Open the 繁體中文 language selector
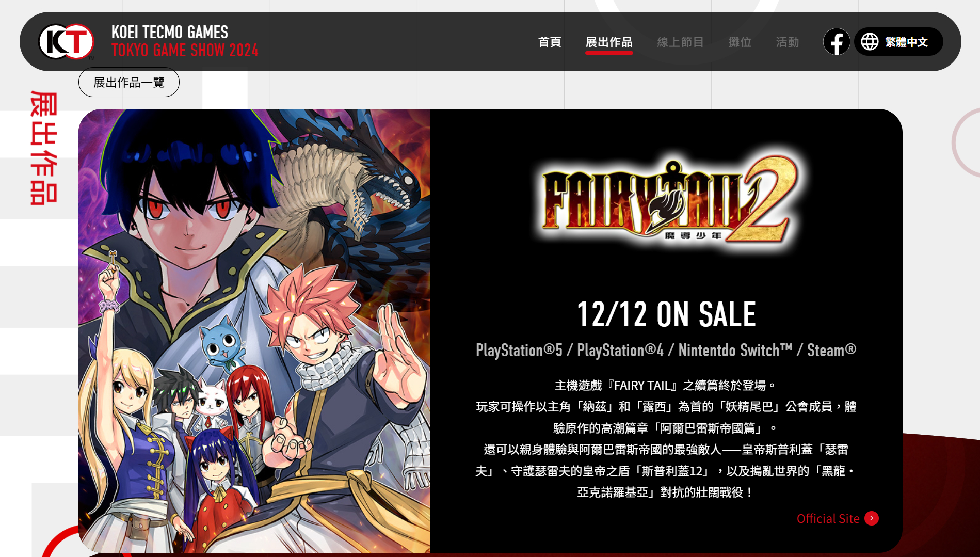 (898, 42)
